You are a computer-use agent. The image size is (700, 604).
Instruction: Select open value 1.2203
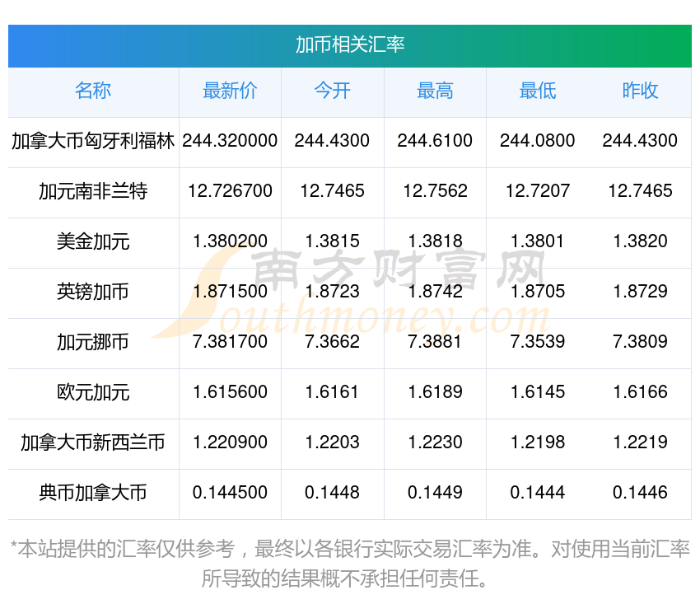(x=332, y=442)
